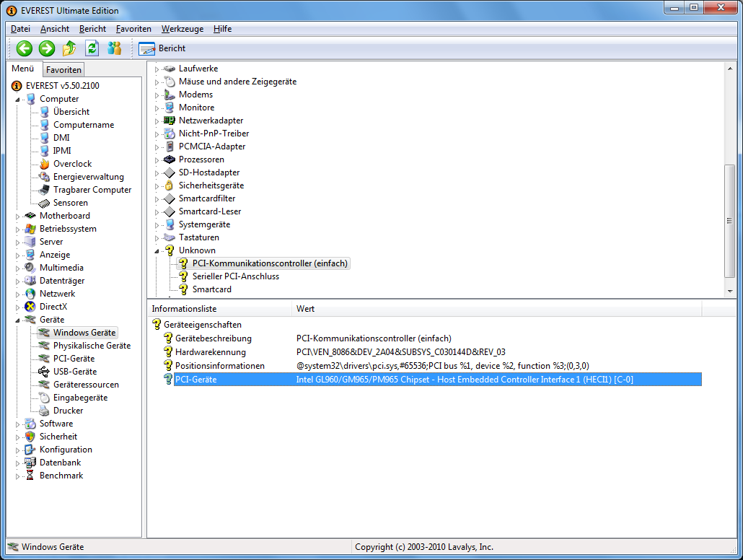
Task: Select the Netzwerk globe icon
Action: point(30,294)
